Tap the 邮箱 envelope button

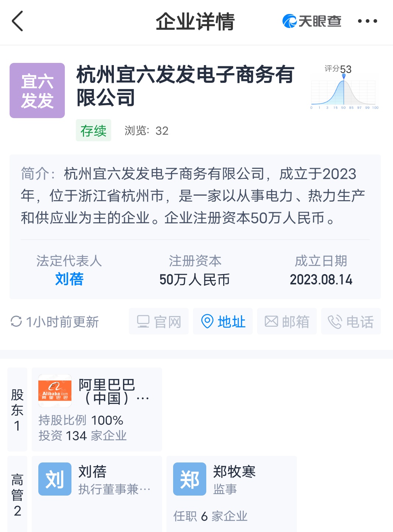287,321
